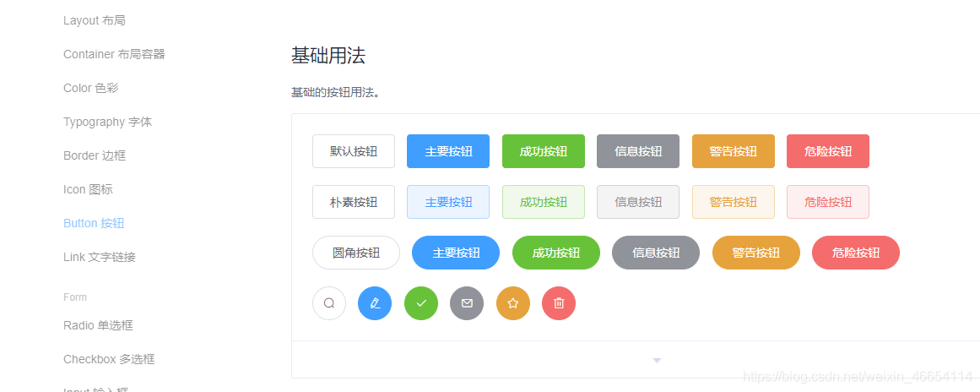This screenshot has width=980, height=392.
Task: Click the red circular trash delete button
Action: point(559,303)
